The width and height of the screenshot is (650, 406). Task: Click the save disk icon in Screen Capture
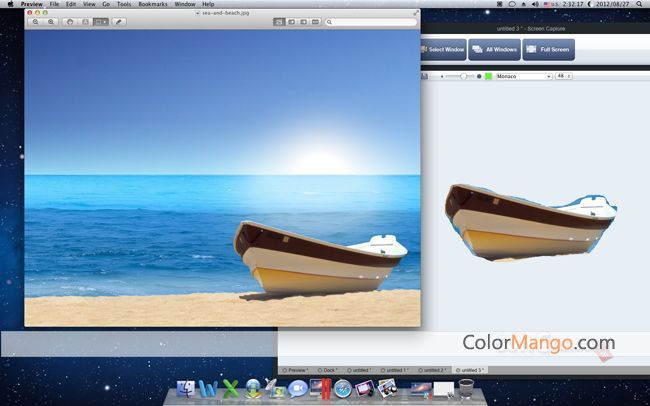pos(424,76)
